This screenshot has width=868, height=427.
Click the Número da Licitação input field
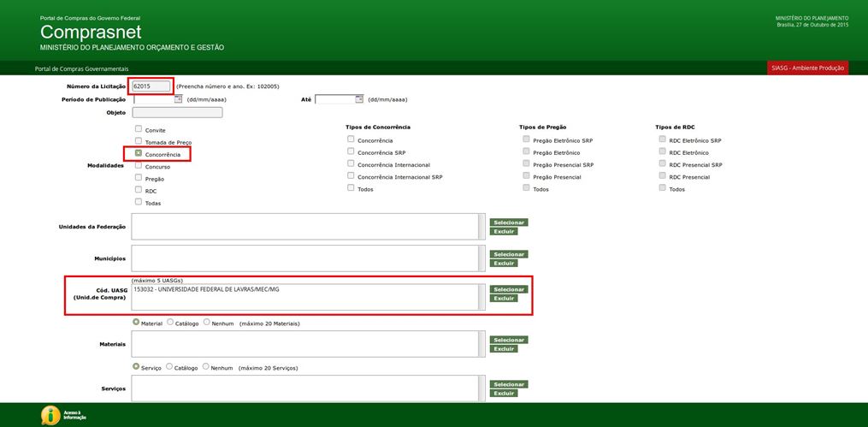(151, 86)
